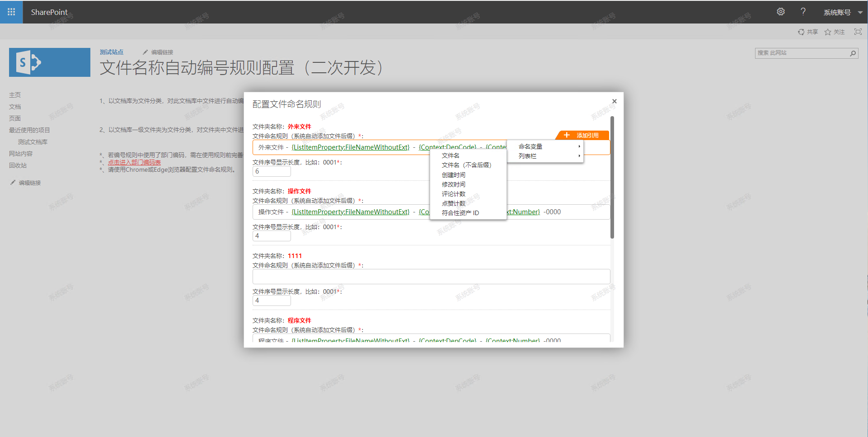This screenshot has width=868, height=437.
Task: Close the 配置文件命名规则 dialog
Action: [614, 101]
